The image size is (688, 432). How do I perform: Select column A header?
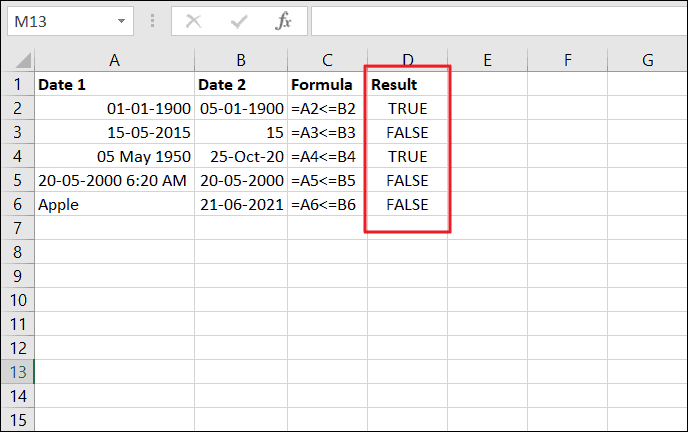pos(114,61)
